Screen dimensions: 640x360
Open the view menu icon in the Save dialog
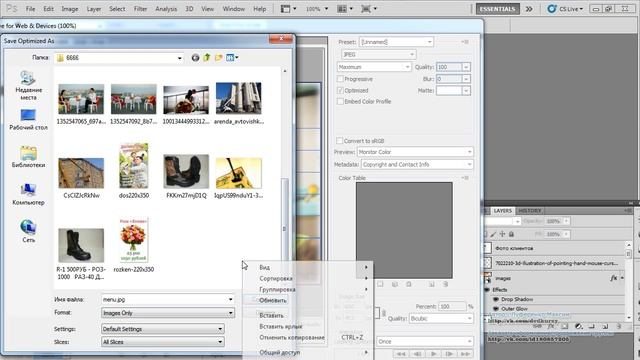point(231,58)
